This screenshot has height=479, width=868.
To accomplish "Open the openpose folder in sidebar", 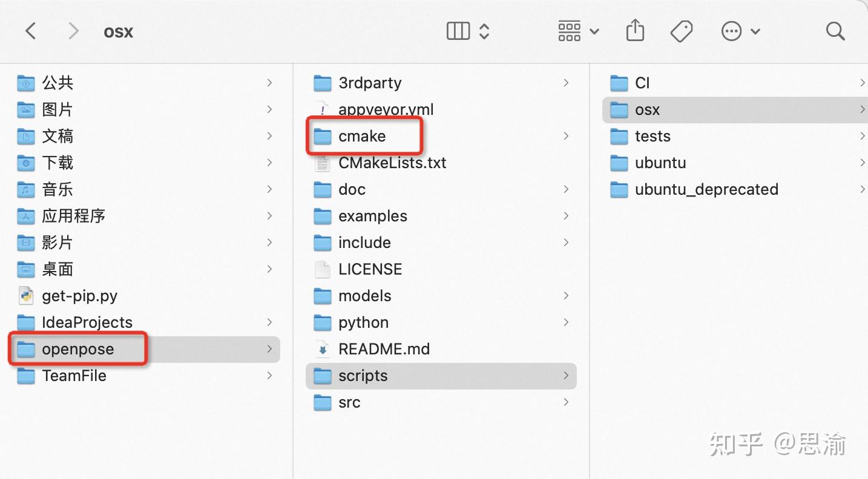I will (x=77, y=349).
